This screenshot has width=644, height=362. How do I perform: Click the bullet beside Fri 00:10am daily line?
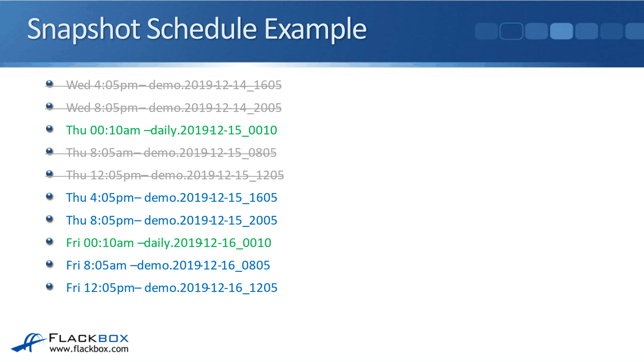49,241
